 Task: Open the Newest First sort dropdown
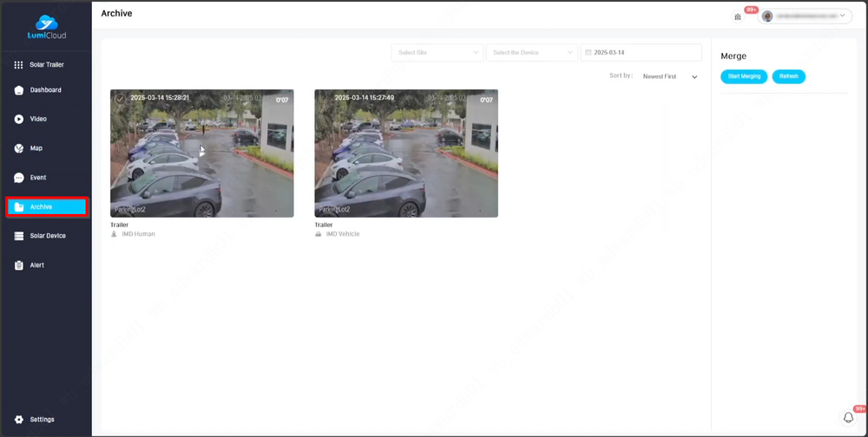tap(669, 76)
